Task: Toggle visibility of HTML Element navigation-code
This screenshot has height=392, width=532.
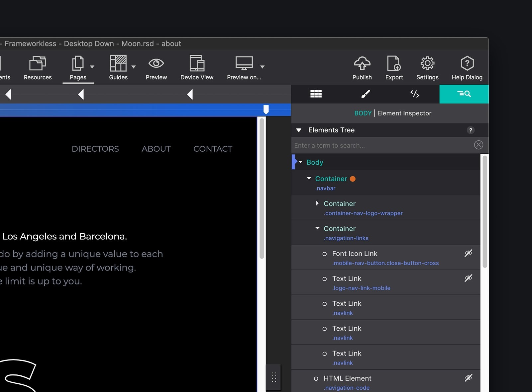Action: pyautogui.click(x=468, y=378)
